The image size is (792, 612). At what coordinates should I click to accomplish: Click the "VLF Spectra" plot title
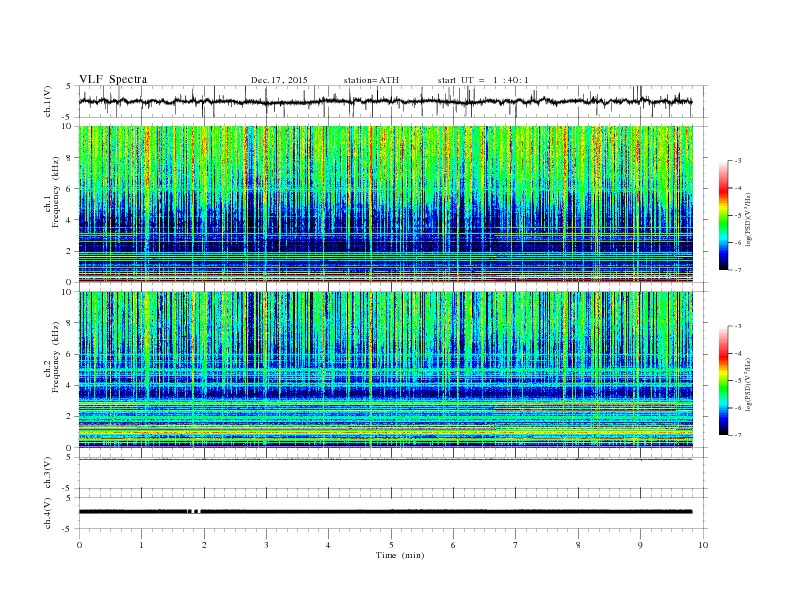113,79
